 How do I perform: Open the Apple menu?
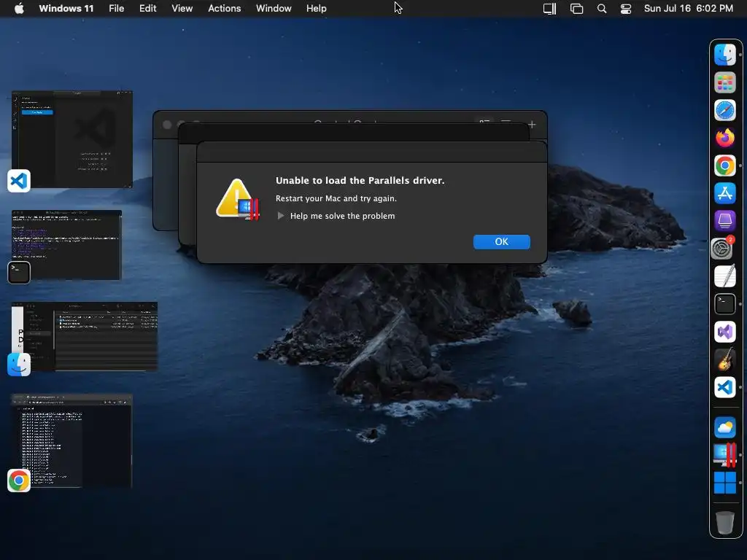19,8
